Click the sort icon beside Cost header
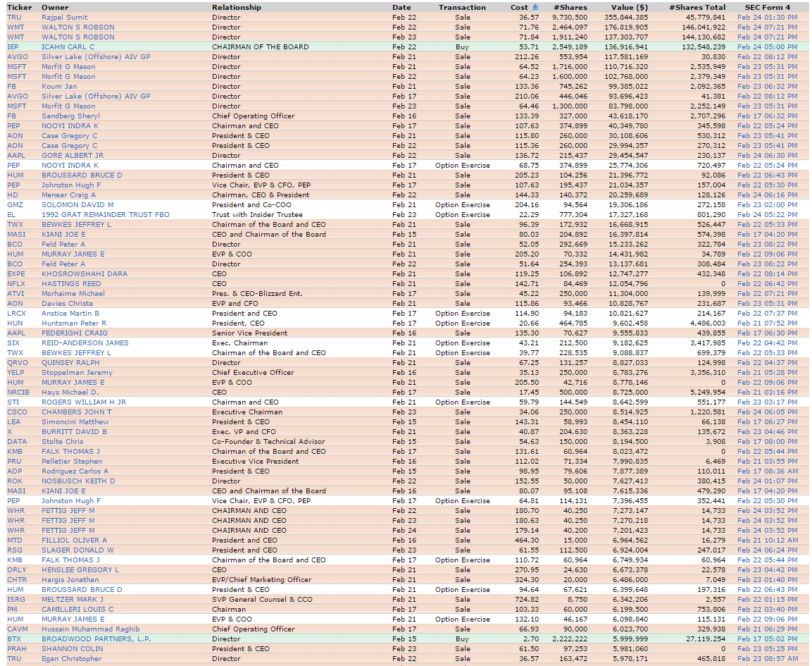The image size is (812, 666). pos(535,7)
